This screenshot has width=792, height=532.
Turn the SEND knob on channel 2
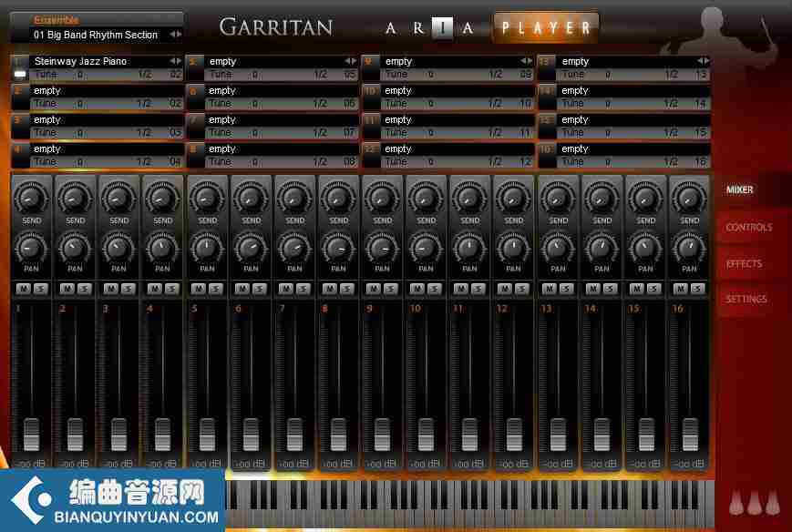coord(76,199)
